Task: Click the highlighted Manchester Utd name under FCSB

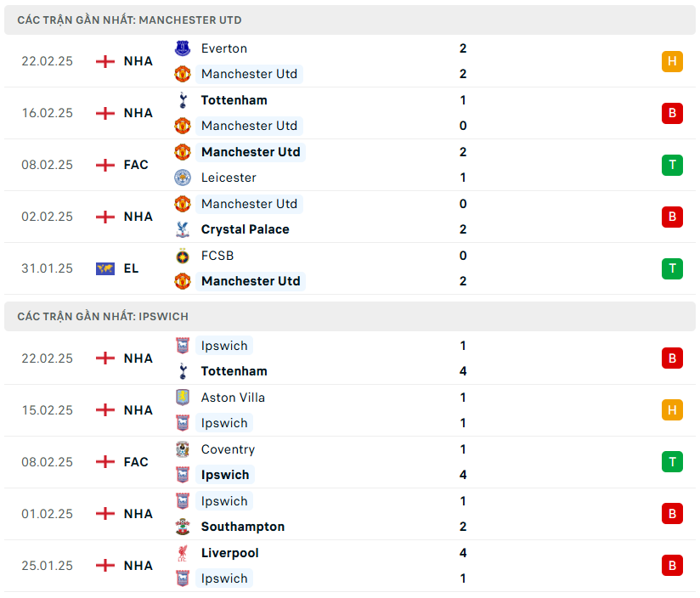Action: [x=251, y=281]
